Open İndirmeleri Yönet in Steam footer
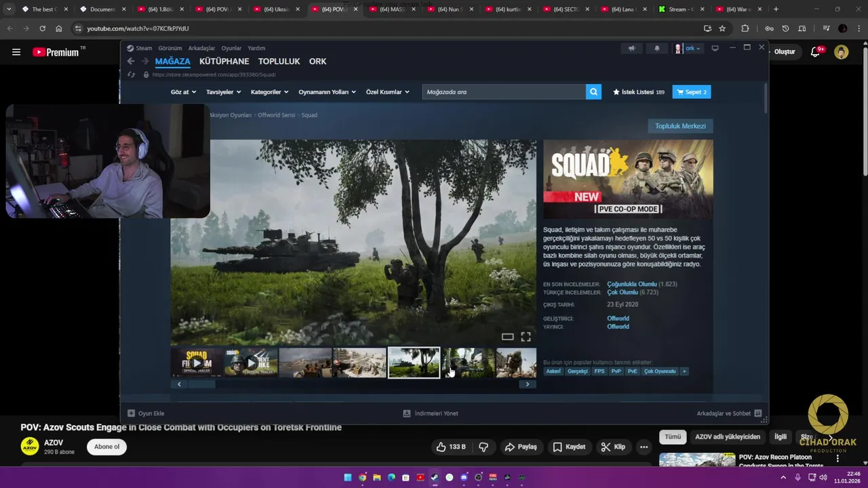This screenshot has width=868, height=488. tap(431, 413)
